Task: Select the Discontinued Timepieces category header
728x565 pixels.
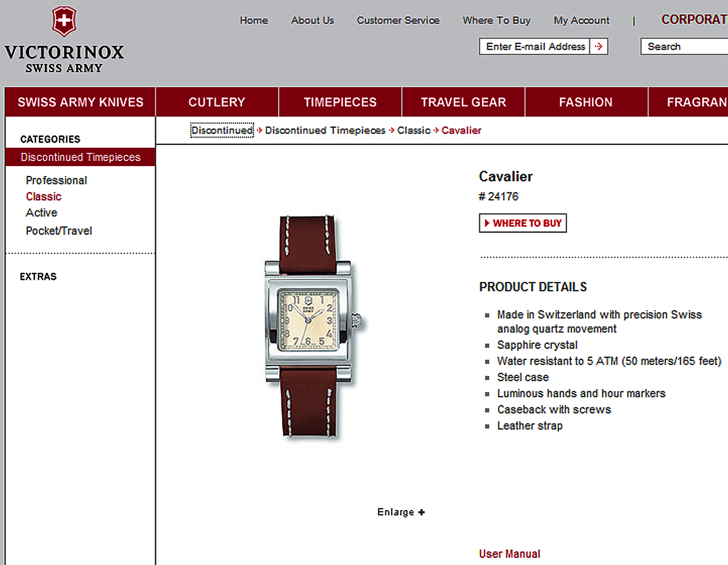Action: [80, 157]
